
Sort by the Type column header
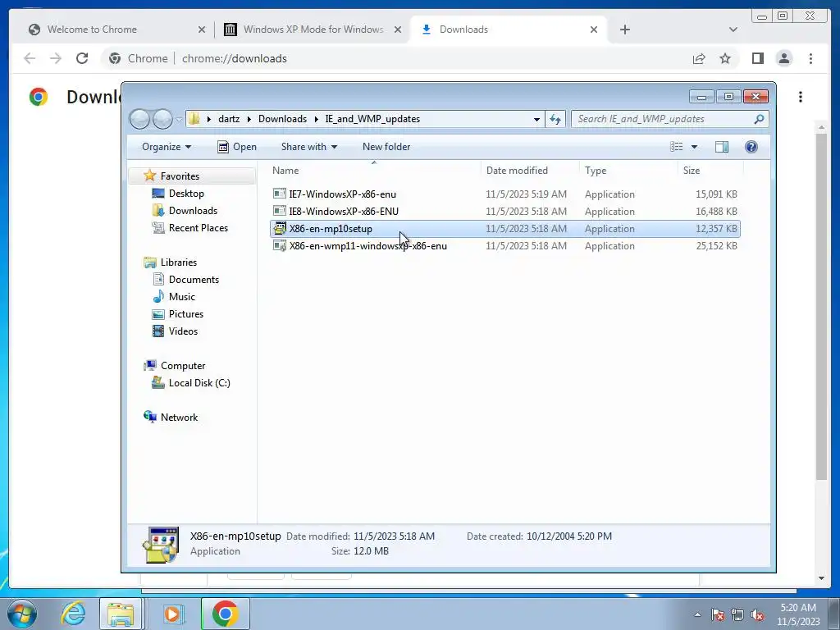628,171
